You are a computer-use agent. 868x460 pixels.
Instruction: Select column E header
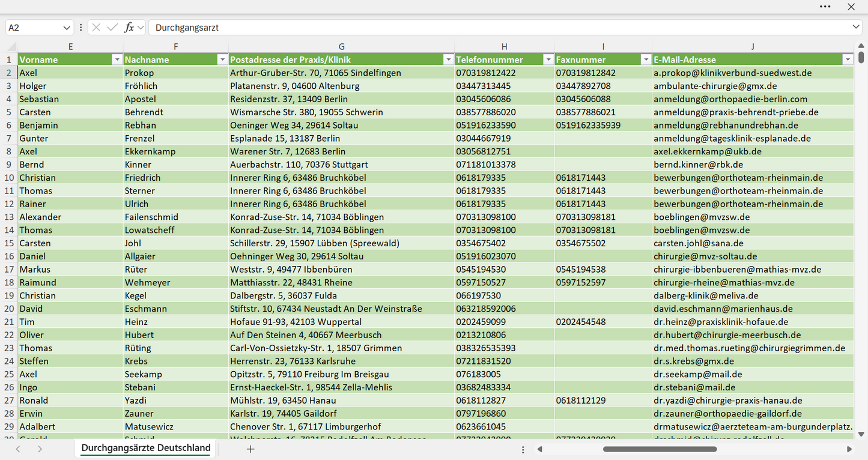tap(70, 46)
